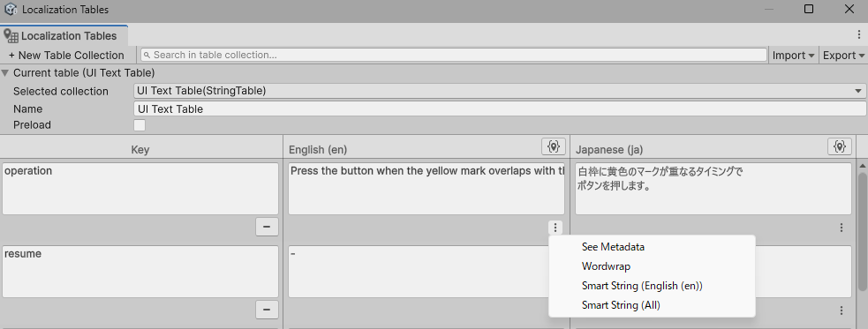868x329 pixels.
Task: Collapse the Current table (UI Text Table) foldout
Action: click(5, 72)
